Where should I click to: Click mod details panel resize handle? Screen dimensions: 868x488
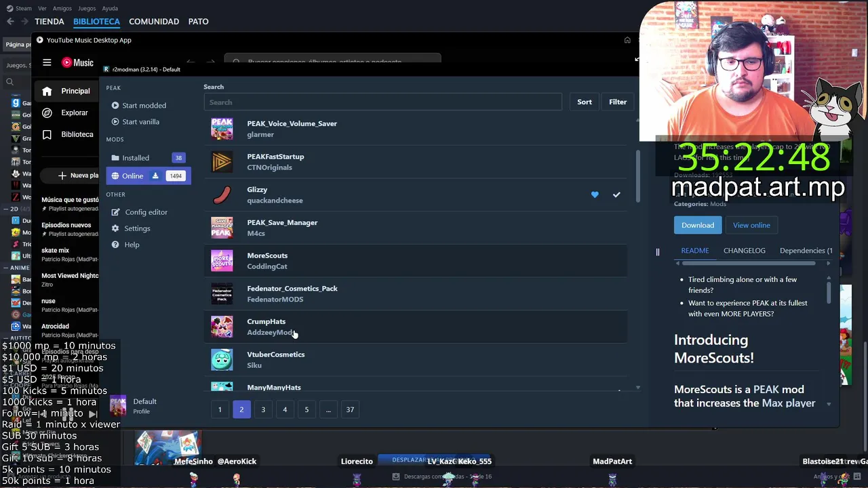657,252
